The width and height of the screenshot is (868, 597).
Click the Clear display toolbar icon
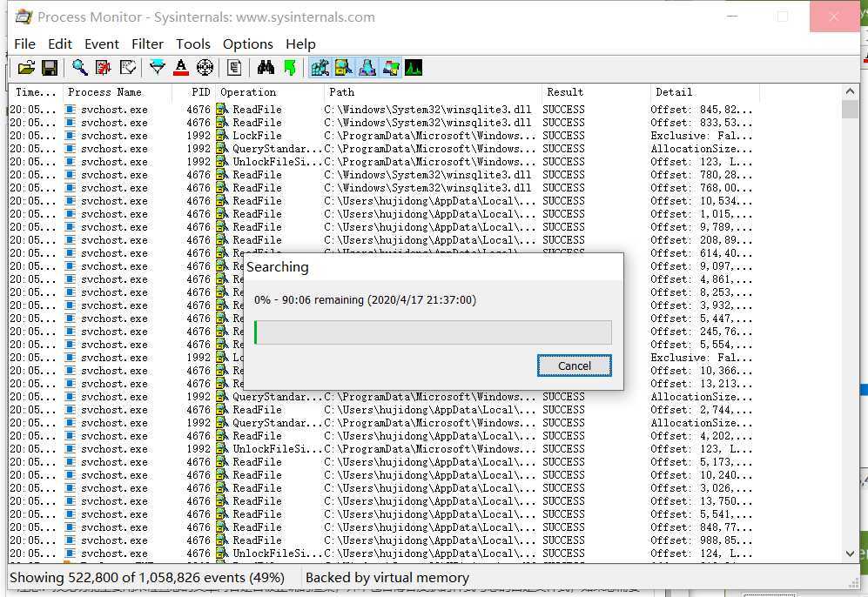tap(128, 68)
